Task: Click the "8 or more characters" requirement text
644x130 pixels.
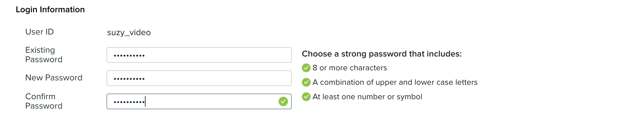Action: click(x=350, y=68)
